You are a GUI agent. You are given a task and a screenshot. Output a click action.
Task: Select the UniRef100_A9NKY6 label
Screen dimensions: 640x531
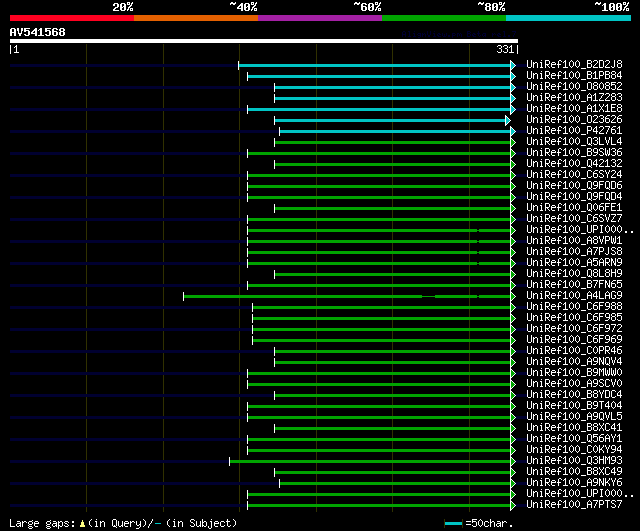pos(574,483)
